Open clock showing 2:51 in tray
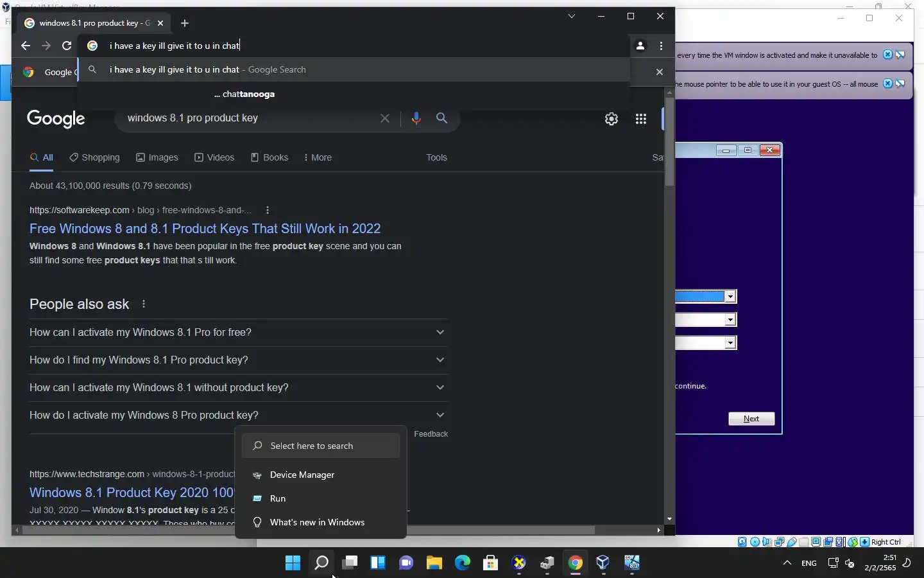The width and height of the screenshot is (924, 578). coord(880,563)
